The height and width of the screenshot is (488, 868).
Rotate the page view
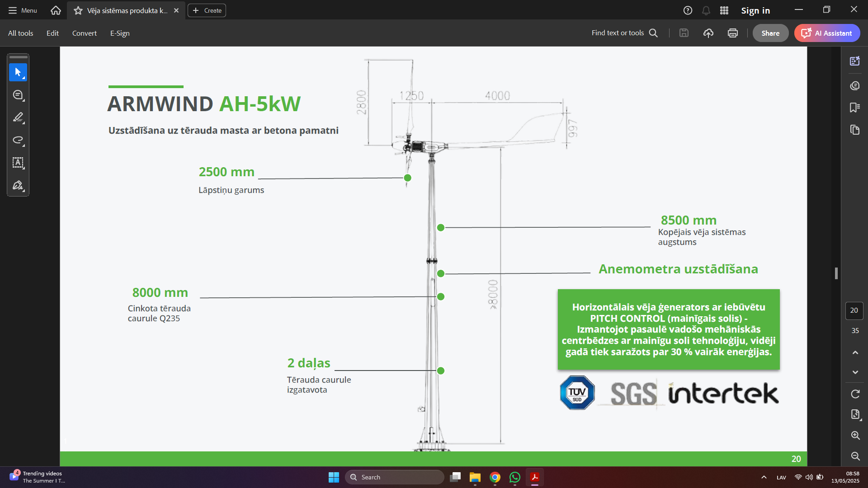pyautogui.click(x=855, y=394)
